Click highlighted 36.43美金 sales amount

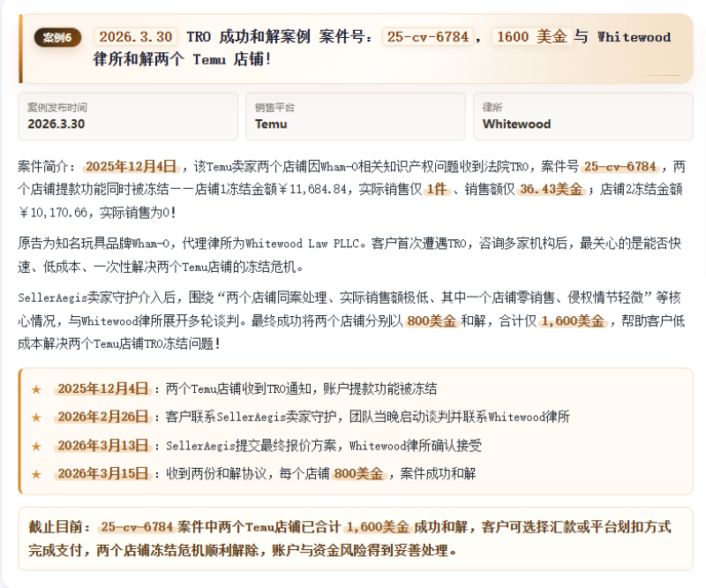(551, 189)
